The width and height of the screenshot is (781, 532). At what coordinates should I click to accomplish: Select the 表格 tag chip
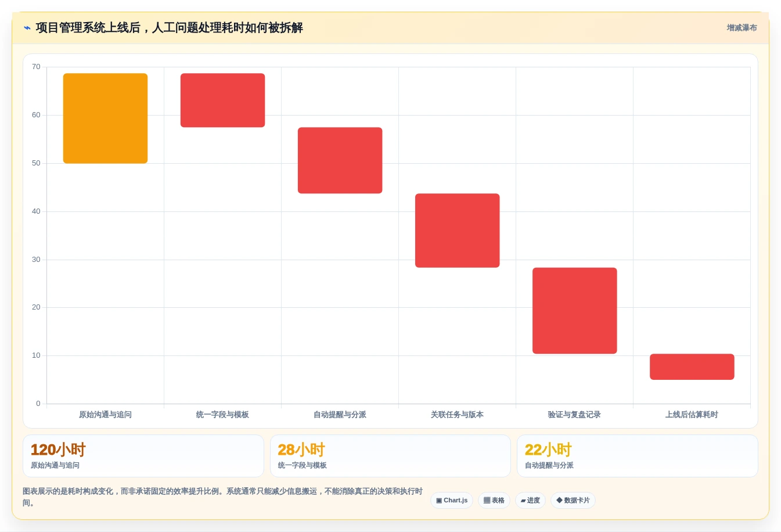coord(494,501)
